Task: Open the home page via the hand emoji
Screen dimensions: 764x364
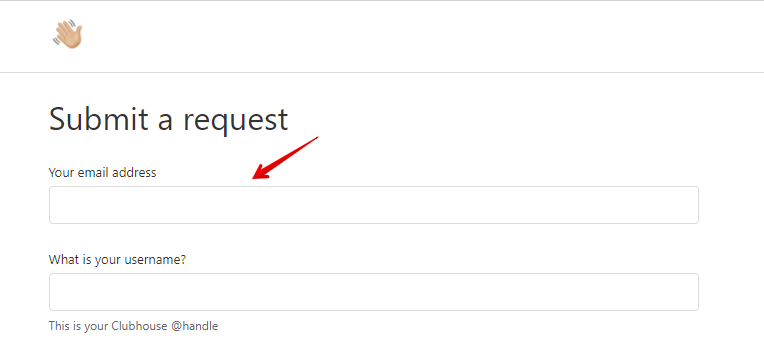Action: (68, 34)
